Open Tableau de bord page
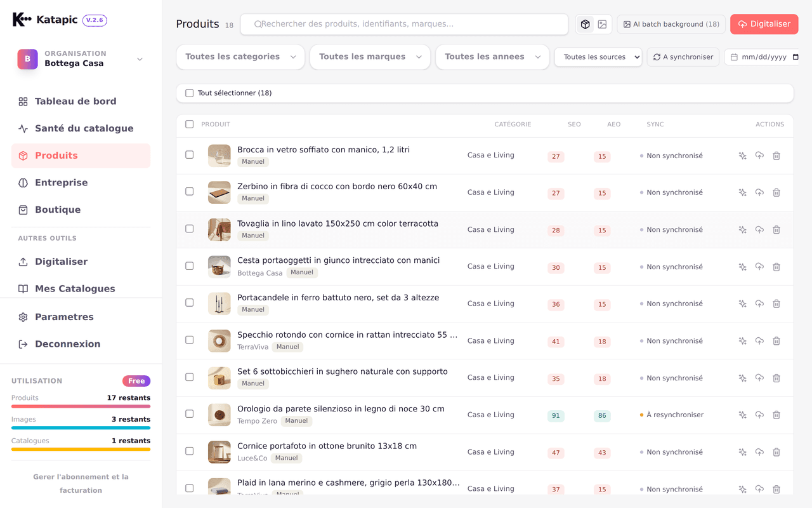 click(81, 102)
